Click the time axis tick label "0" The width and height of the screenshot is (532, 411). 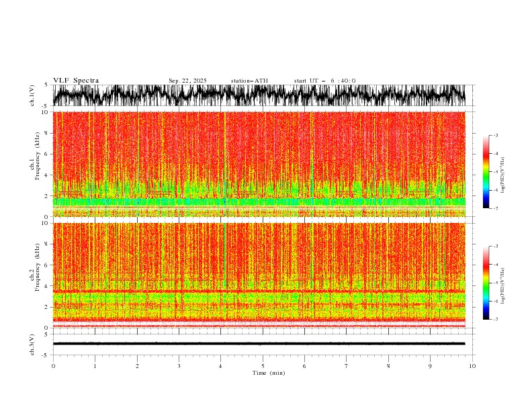(x=53, y=366)
